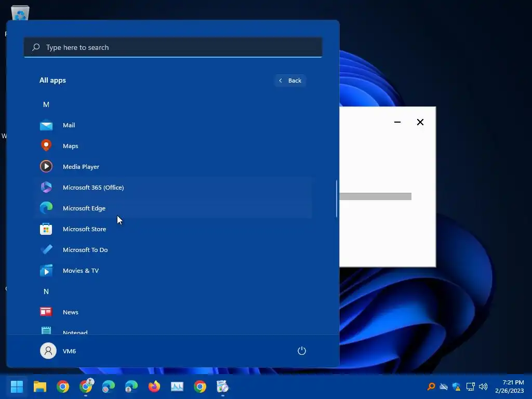Launch Microsoft 365 (Office)
The width and height of the screenshot is (532, 399).
172,187
